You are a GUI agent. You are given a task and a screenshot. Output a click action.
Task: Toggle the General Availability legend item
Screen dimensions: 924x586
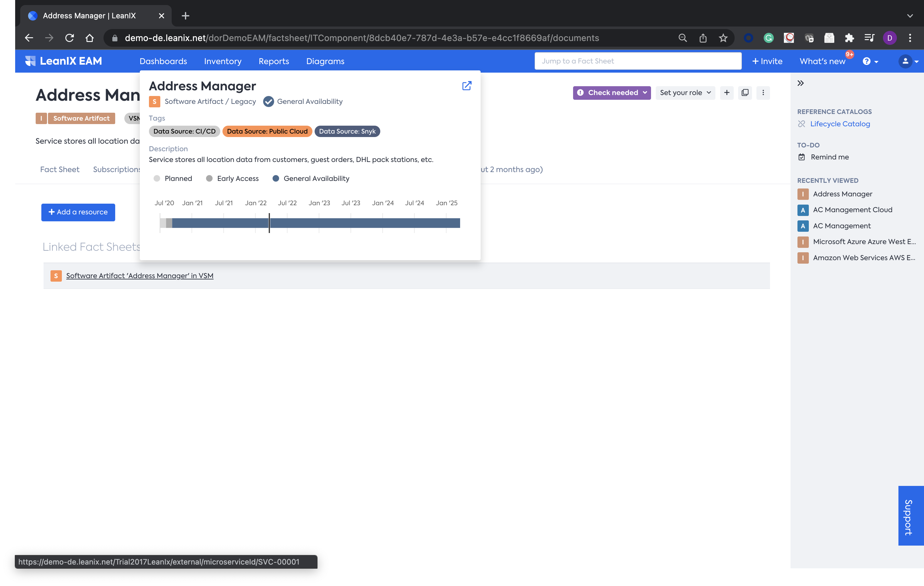(x=311, y=179)
